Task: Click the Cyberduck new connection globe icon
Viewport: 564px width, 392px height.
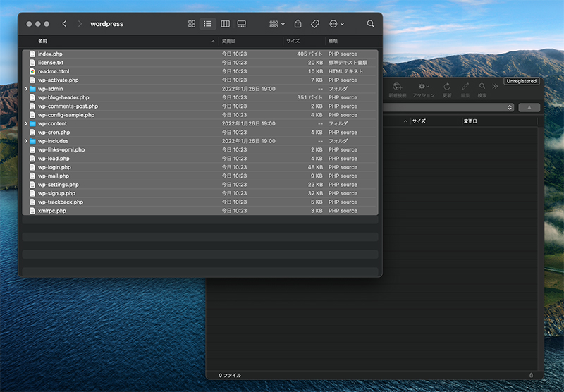Action: (x=397, y=87)
